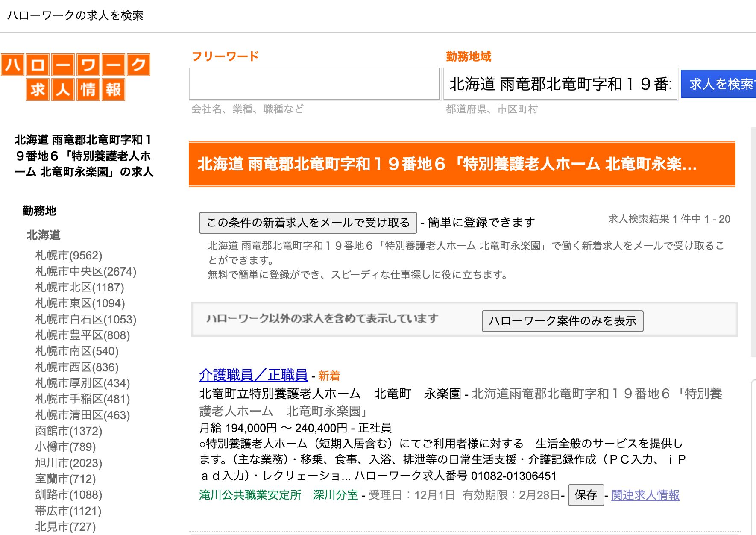
Task: Select 札幌市 from the location sidebar
Action: coord(67,256)
